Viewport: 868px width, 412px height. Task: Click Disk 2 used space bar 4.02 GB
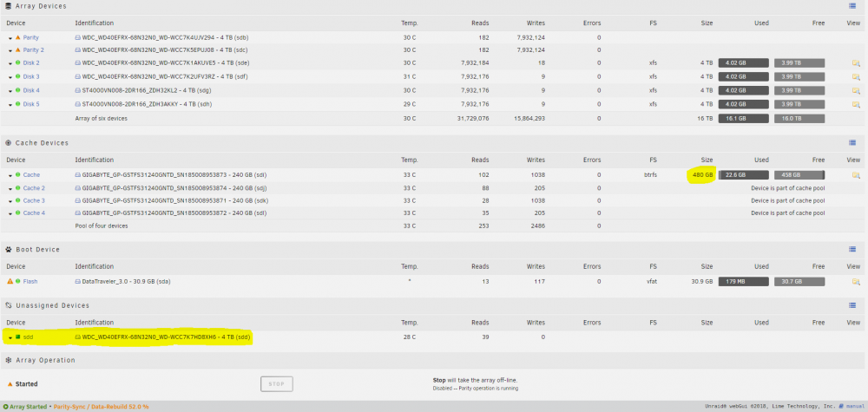[744, 63]
